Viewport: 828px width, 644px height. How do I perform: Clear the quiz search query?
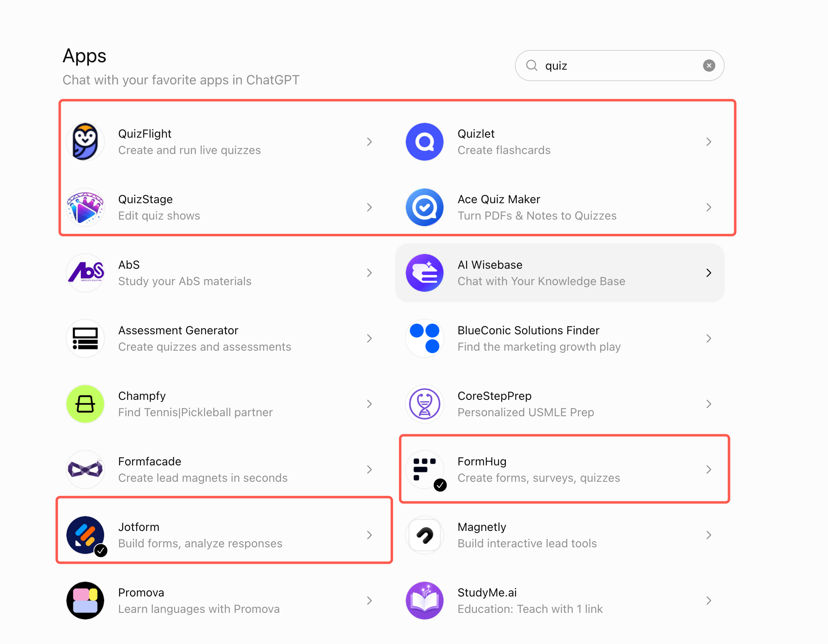click(709, 66)
